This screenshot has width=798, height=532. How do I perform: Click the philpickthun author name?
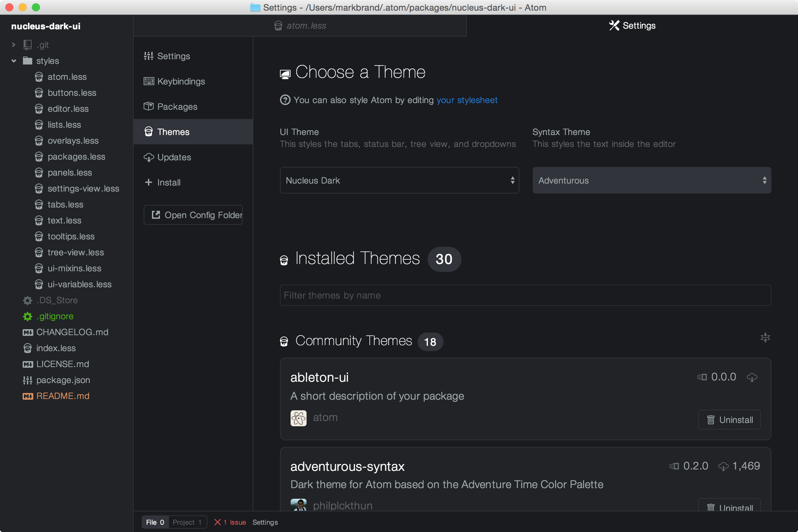(343, 505)
